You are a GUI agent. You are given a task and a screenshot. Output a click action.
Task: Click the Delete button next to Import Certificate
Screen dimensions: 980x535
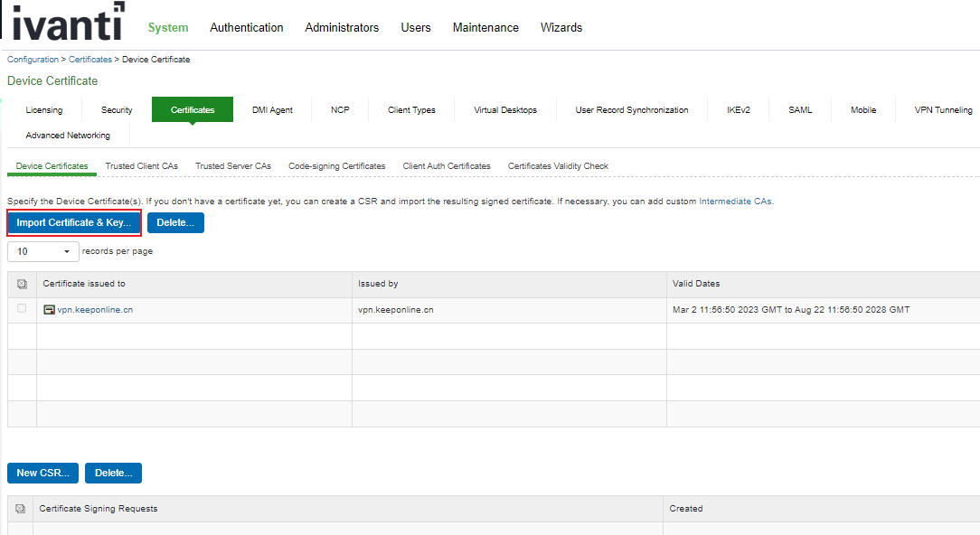click(175, 221)
